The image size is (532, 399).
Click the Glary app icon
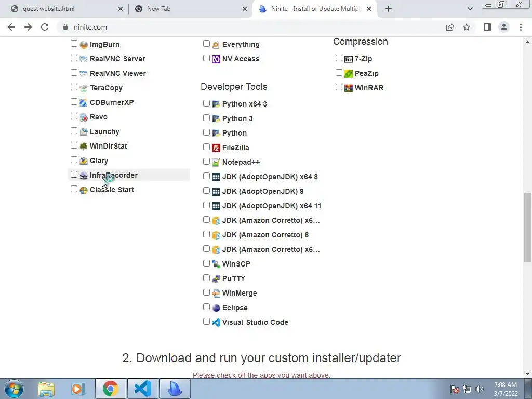point(84,161)
